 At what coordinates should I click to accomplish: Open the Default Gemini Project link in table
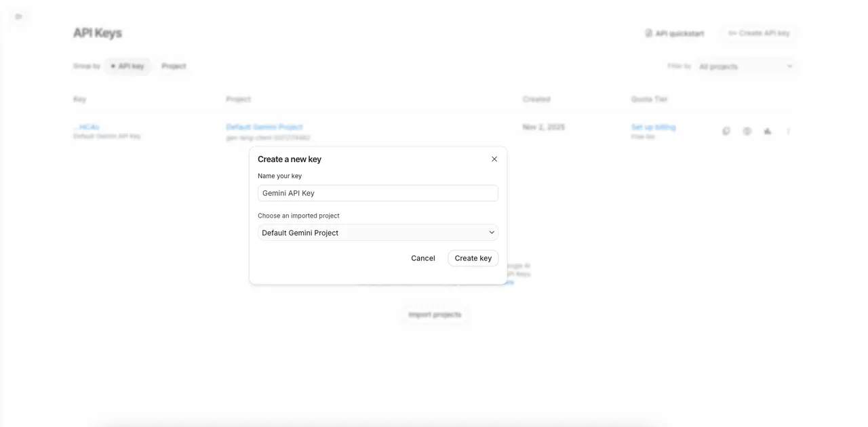pos(264,127)
